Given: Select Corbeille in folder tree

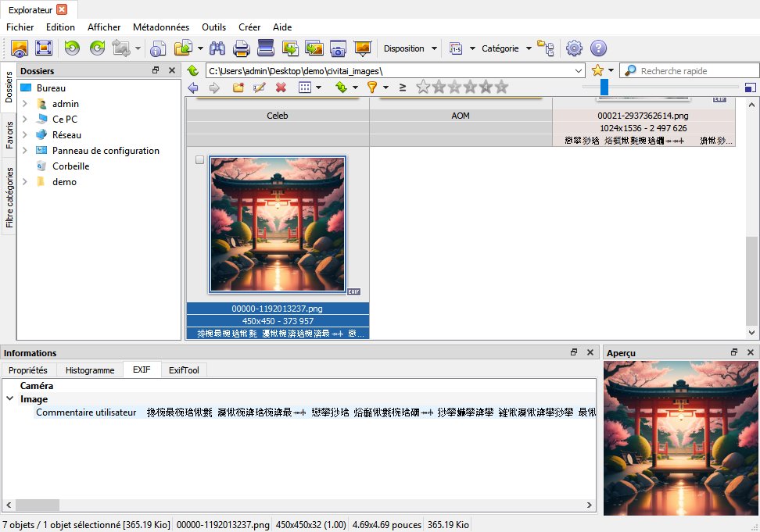Looking at the screenshot, I should 71,166.
